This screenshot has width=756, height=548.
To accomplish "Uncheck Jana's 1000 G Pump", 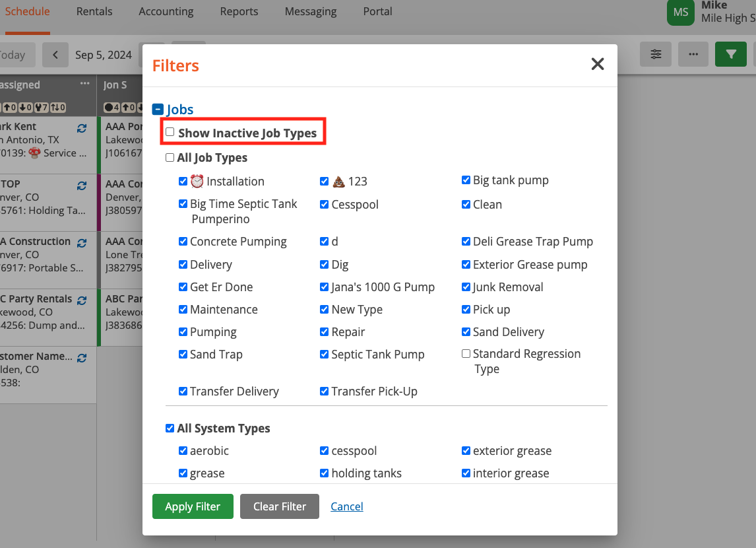I will pyautogui.click(x=324, y=287).
